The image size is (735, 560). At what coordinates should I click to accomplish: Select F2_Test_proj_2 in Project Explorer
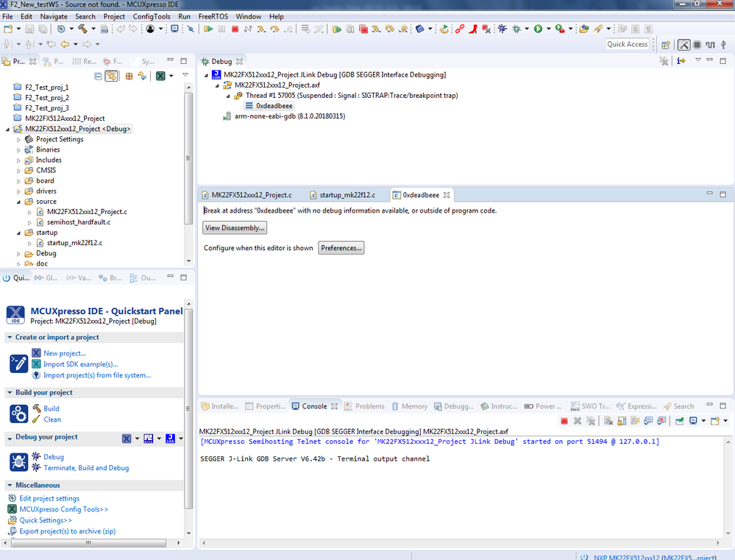pos(47,98)
